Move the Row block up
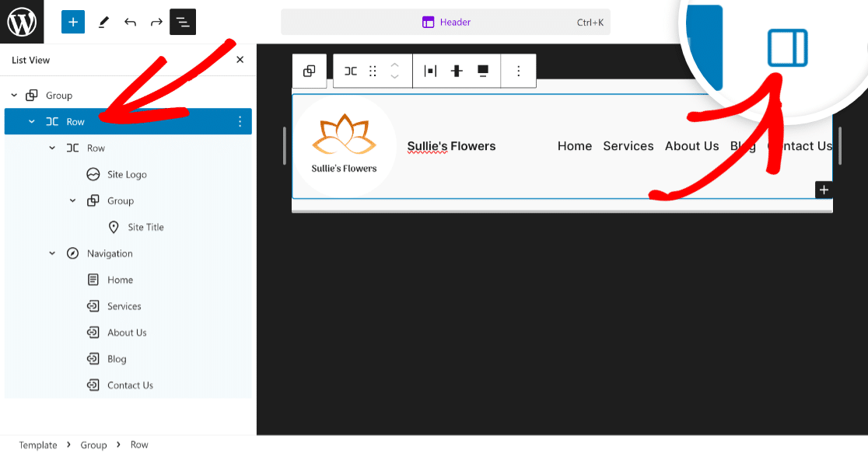The width and height of the screenshot is (868, 453). click(x=394, y=65)
